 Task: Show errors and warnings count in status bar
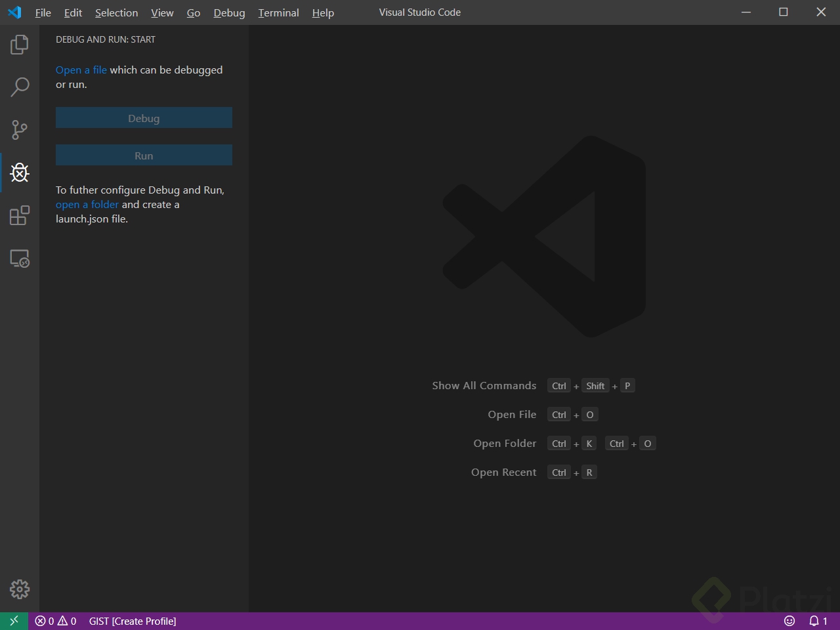(56, 621)
